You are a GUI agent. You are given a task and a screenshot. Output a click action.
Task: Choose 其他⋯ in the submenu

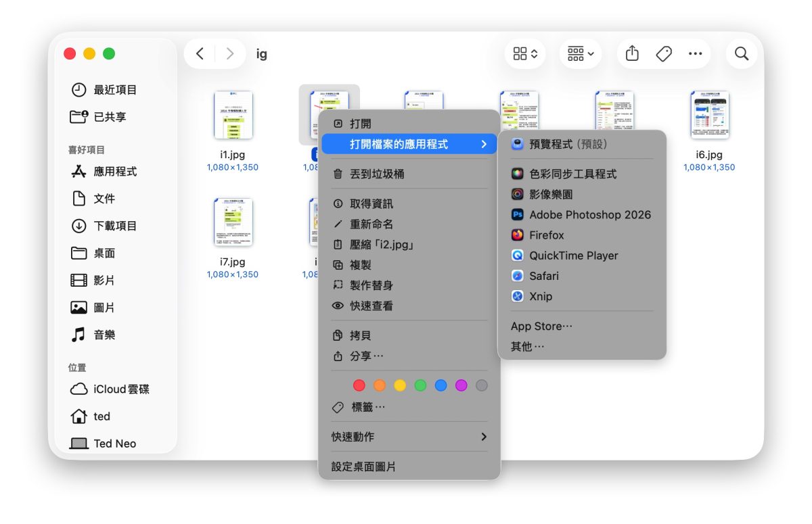(x=582, y=346)
